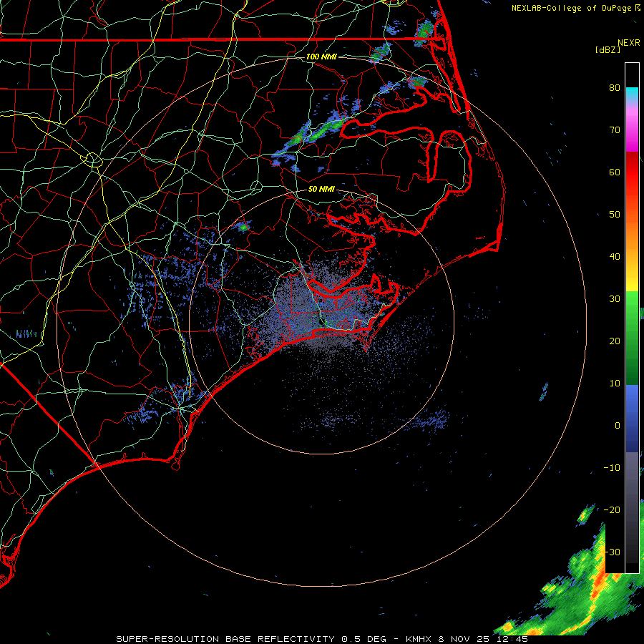Click the 60 value on dBZ scale

click(x=615, y=172)
